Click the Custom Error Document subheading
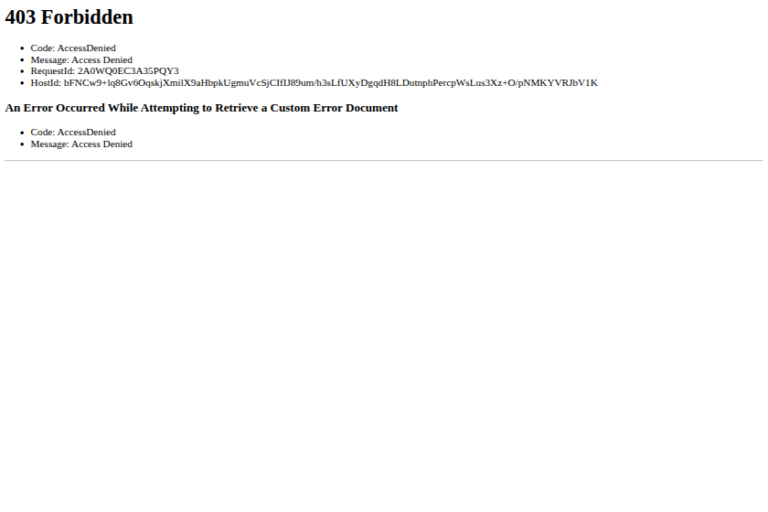The width and height of the screenshot is (768, 512). [201, 108]
